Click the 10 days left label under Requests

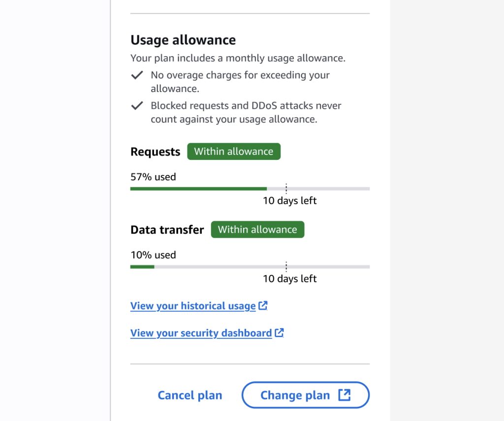click(x=290, y=201)
